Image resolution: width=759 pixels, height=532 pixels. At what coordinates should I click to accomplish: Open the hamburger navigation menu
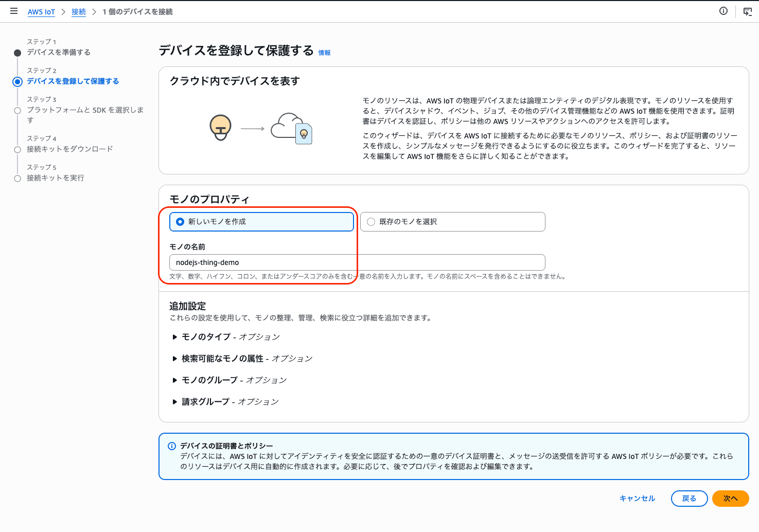(x=14, y=11)
